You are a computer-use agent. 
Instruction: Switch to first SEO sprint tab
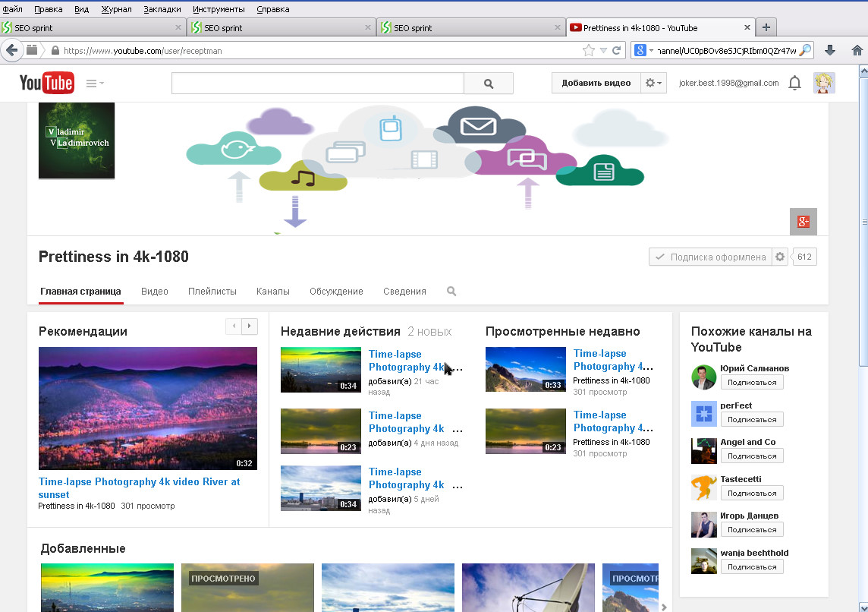coord(93,27)
